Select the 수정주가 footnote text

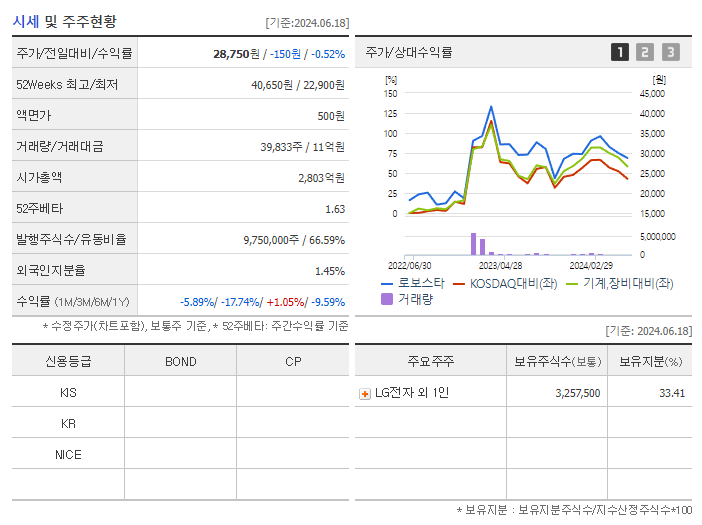[x=195, y=326]
